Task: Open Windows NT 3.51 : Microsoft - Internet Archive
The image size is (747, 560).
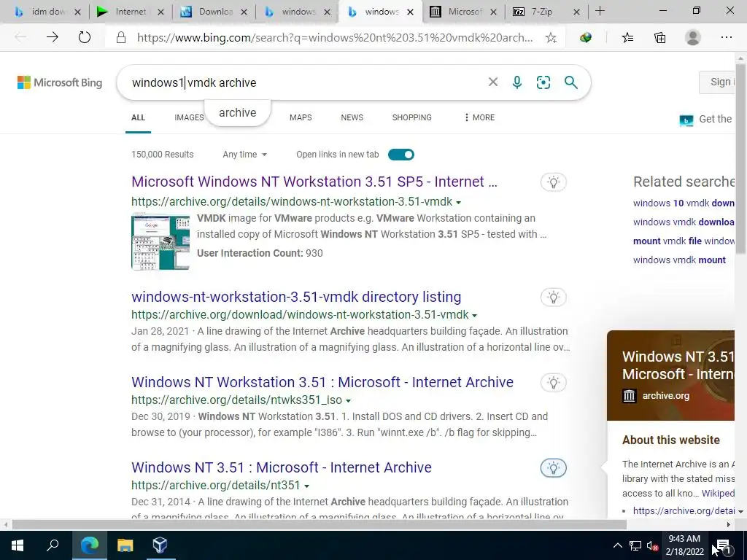Action: pos(282,467)
